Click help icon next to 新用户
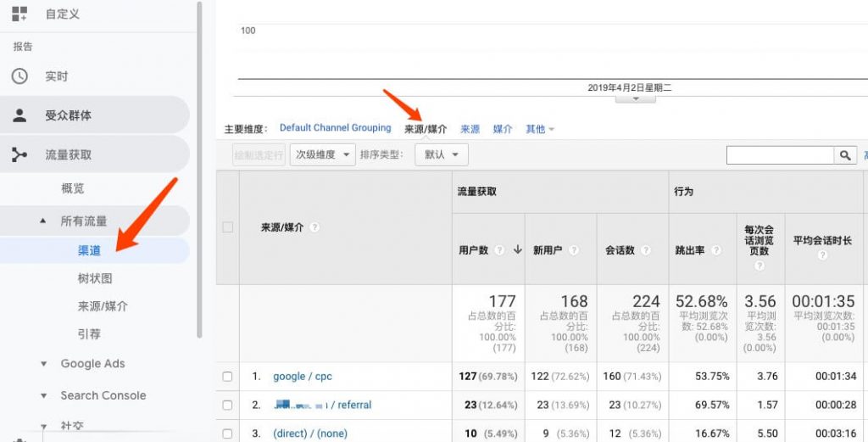This screenshot has width=868, height=442. pos(574,250)
